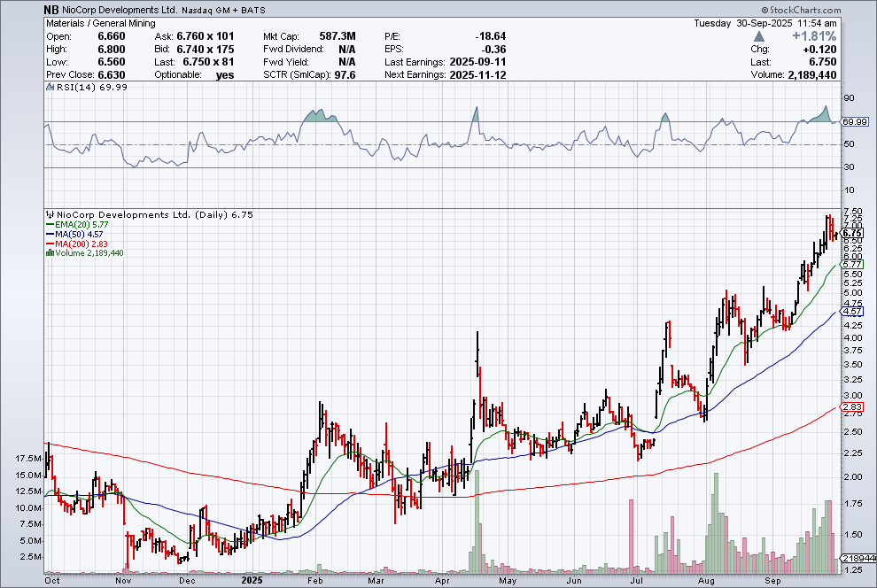The image size is (877, 588).
Task: Click the NioCorp Developments Ltd. company name
Action: click(x=120, y=10)
